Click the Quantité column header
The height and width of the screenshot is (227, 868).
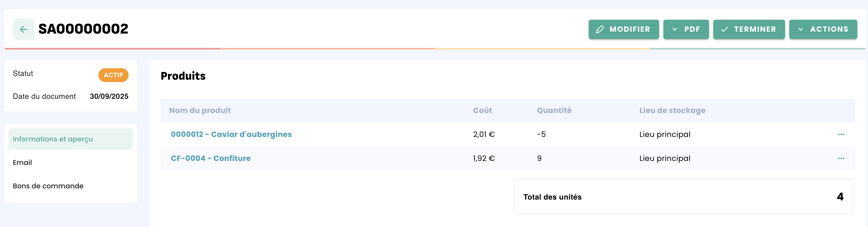[554, 111]
